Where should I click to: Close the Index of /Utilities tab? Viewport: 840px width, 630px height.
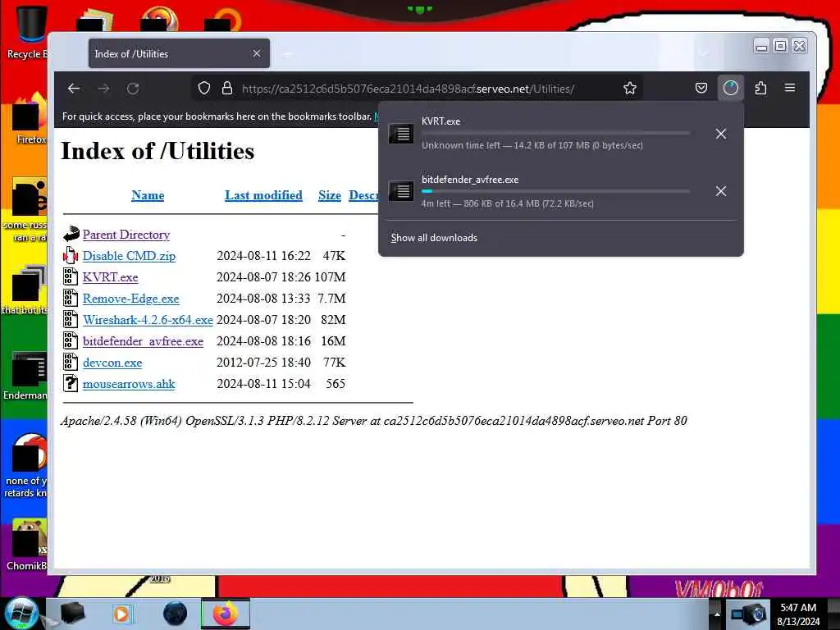click(x=257, y=53)
